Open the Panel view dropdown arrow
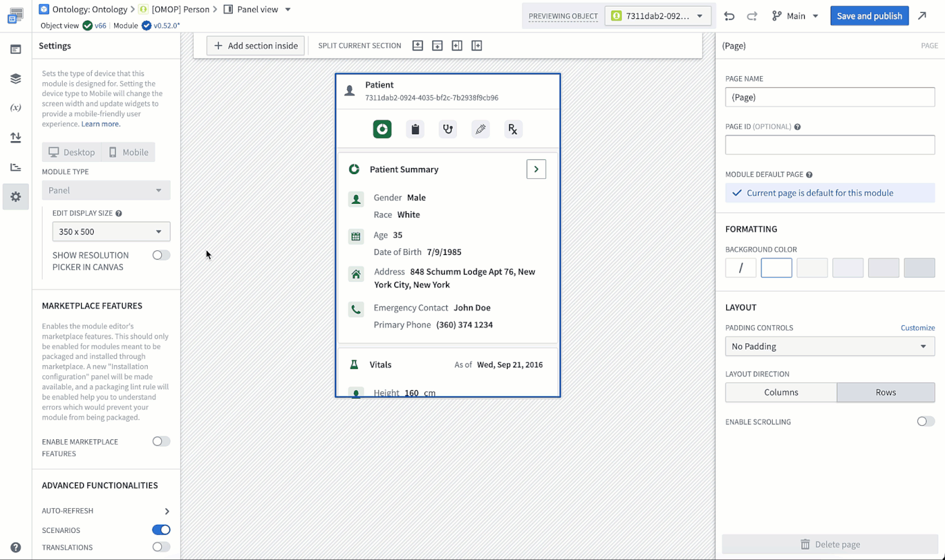 288,9
